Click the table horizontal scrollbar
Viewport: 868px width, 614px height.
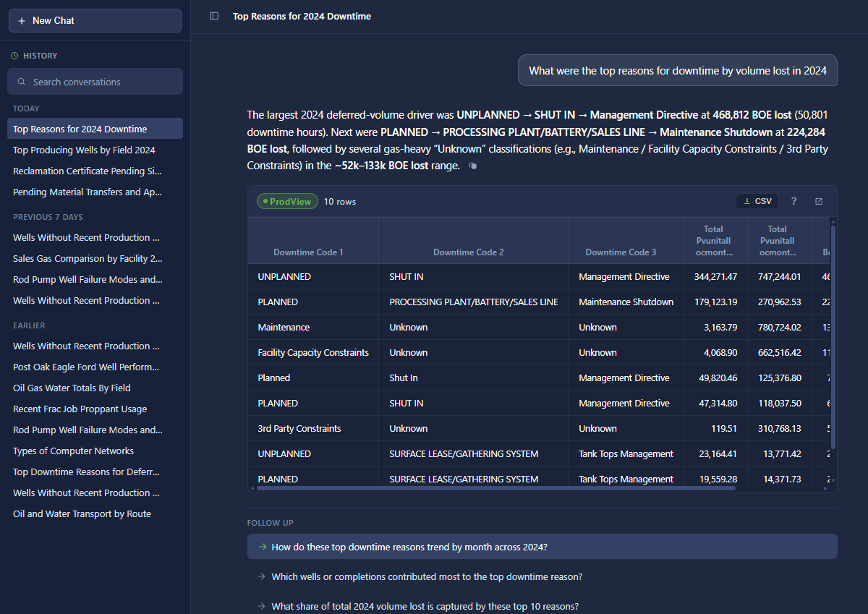[x=495, y=488]
